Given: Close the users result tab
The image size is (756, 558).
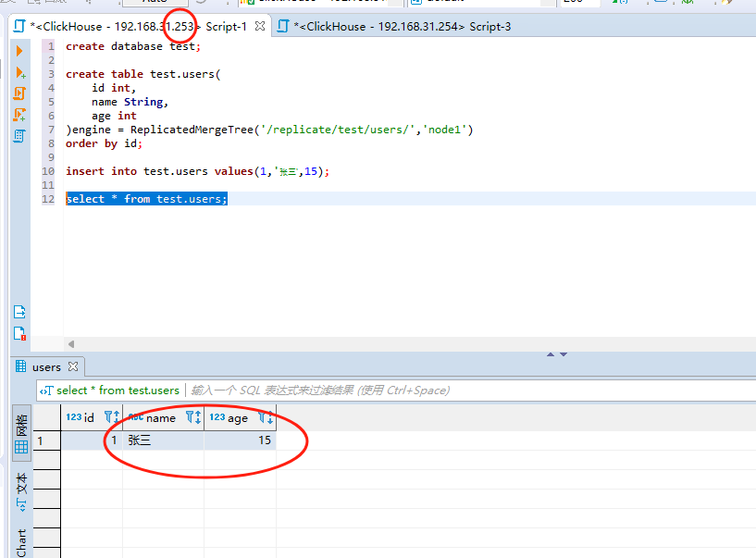Looking at the screenshot, I should click(73, 367).
